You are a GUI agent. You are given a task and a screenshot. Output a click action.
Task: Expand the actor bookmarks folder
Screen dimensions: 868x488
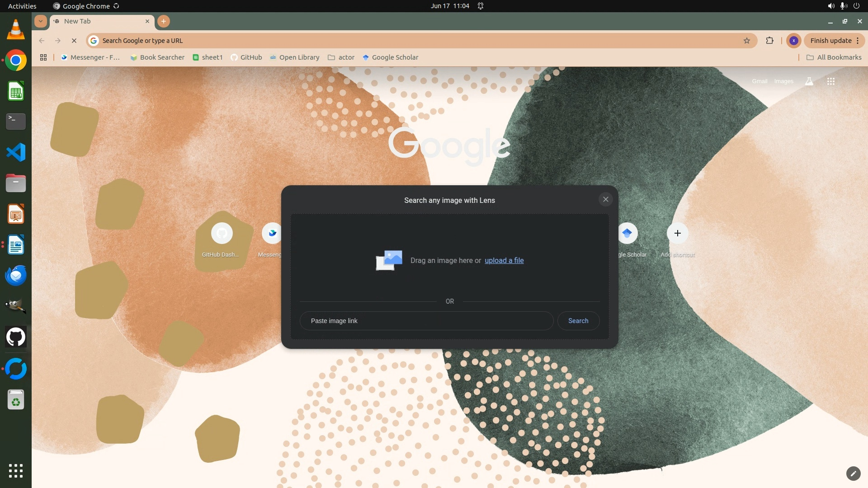click(x=341, y=57)
